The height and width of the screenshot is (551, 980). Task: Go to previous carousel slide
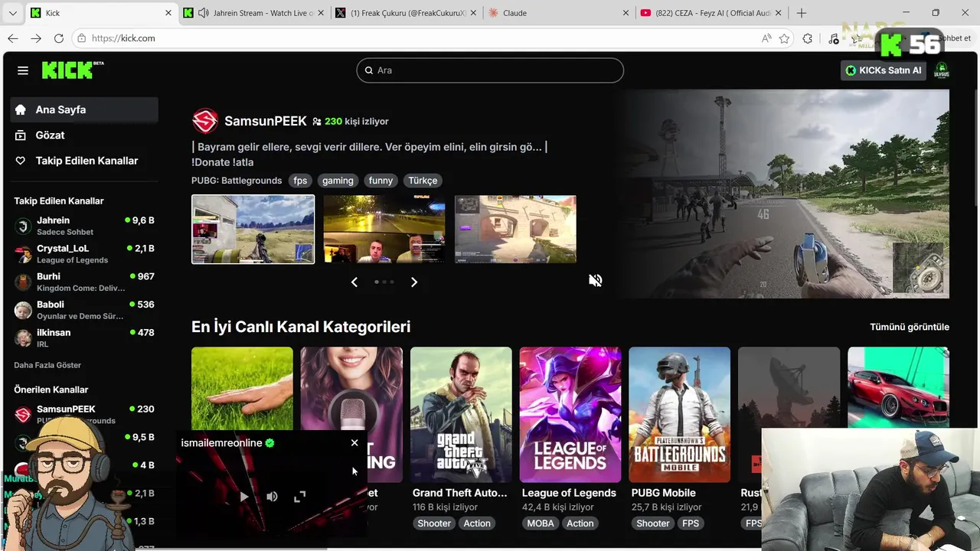tap(354, 282)
